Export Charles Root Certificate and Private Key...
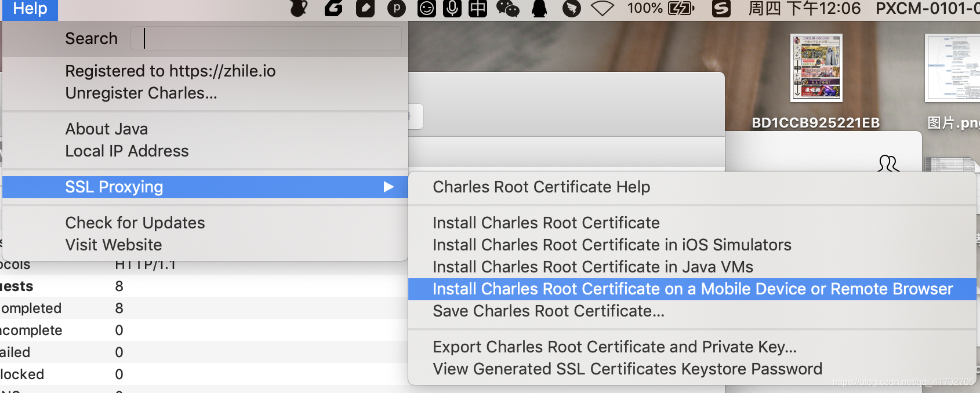The width and height of the screenshot is (980, 393). coord(615,347)
